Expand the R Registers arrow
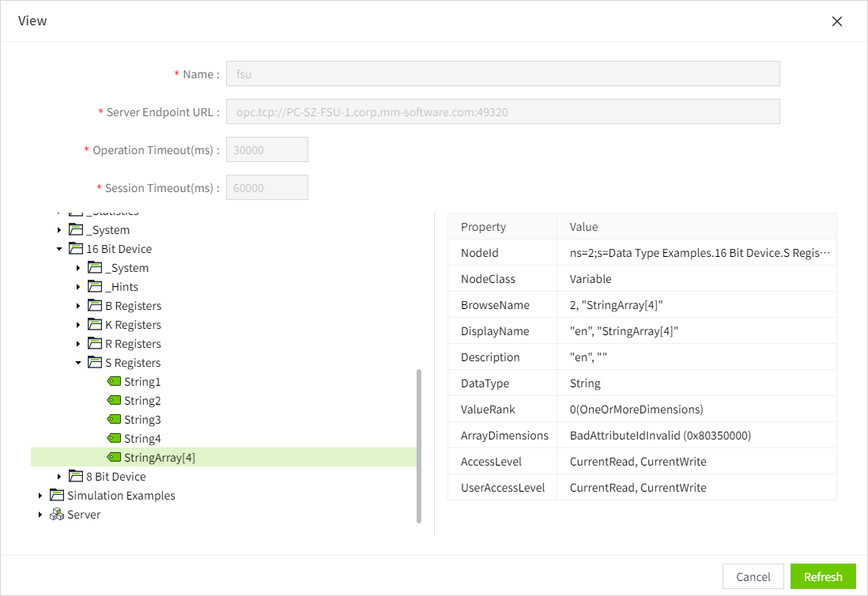Viewport: 868px width, 596px height. pyautogui.click(x=78, y=344)
